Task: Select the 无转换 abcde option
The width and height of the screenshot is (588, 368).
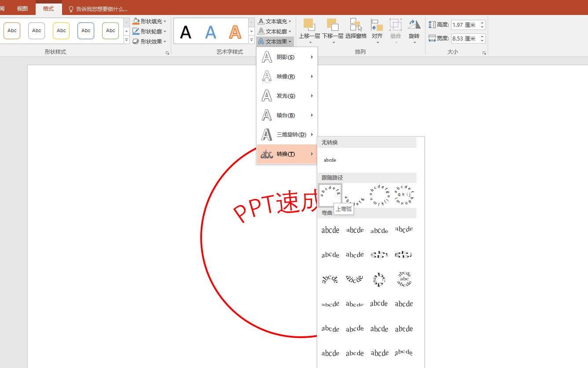Action: (x=330, y=160)
